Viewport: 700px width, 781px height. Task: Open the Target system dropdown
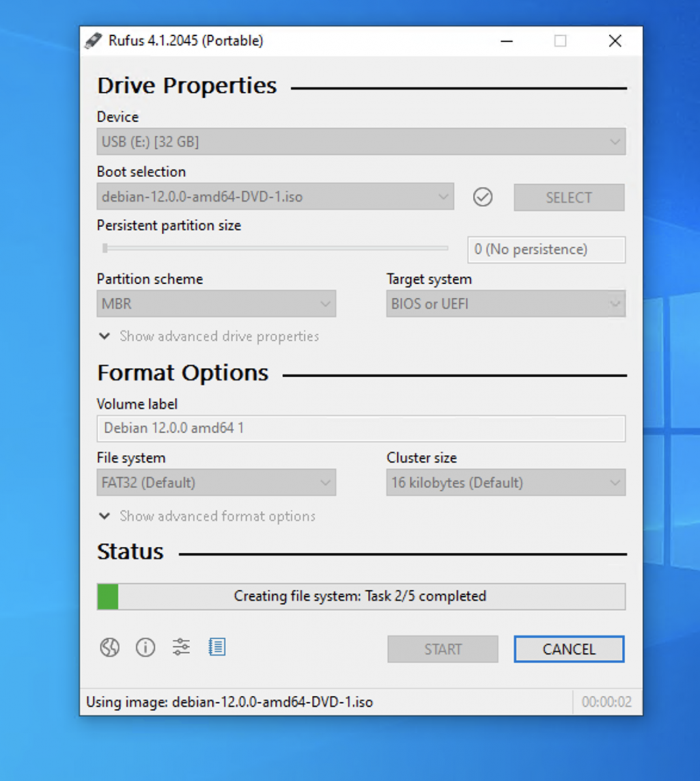coord(506,304)
